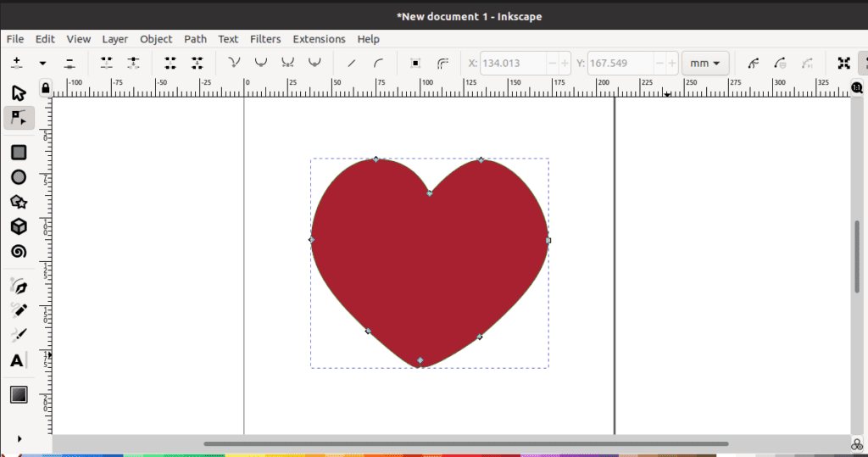The width and height of the screenshot is (868, 457).
Task: Expand more tools in the toolbox
Action: (19, 438)
